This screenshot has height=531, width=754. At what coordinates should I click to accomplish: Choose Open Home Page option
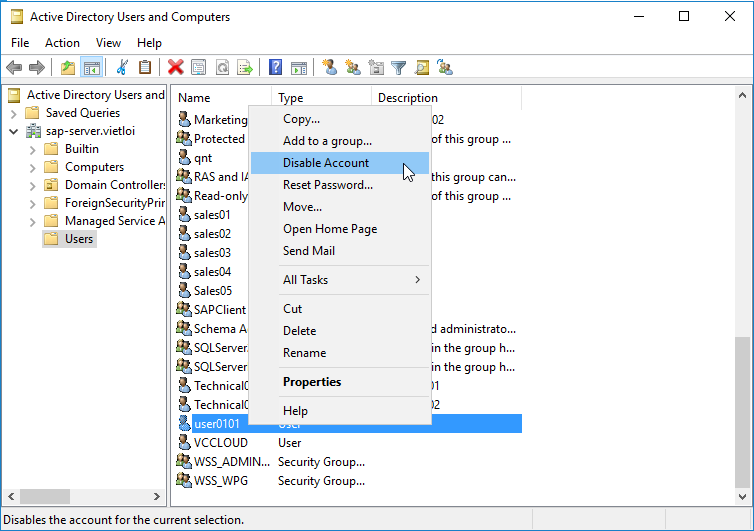[339, 229]
